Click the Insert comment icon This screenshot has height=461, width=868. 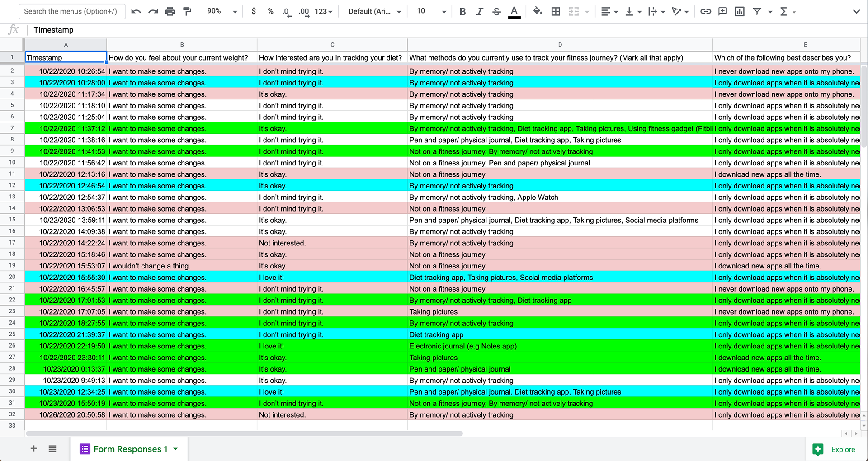722,12
